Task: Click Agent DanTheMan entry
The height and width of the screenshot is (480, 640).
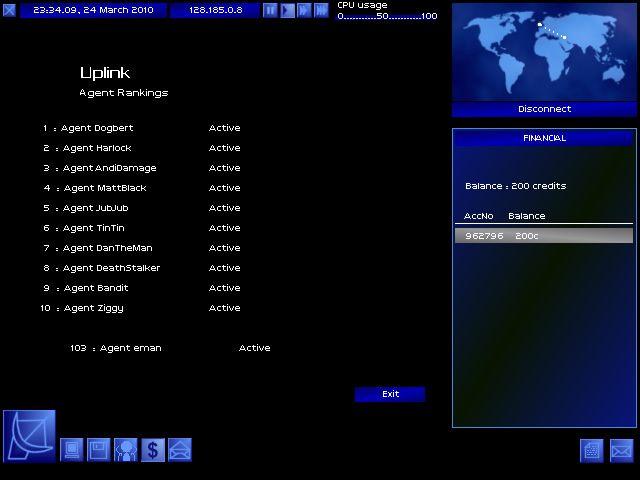Action: click(107, 248)
